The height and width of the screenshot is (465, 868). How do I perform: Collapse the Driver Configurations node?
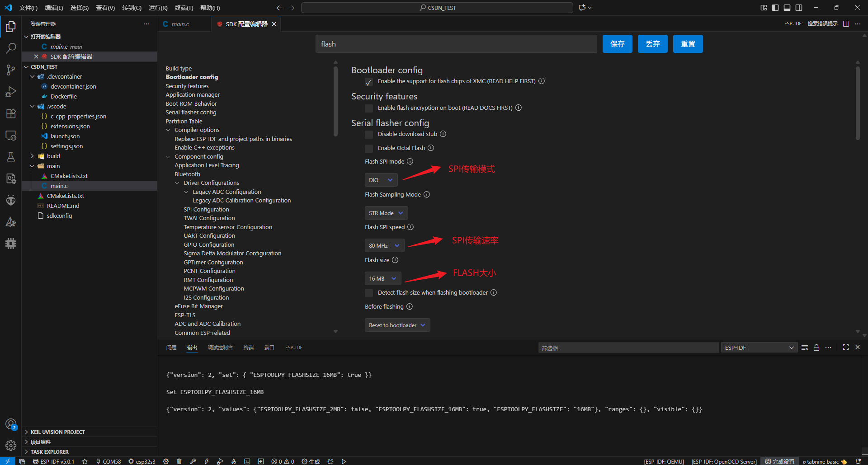(x=177, y=183)
